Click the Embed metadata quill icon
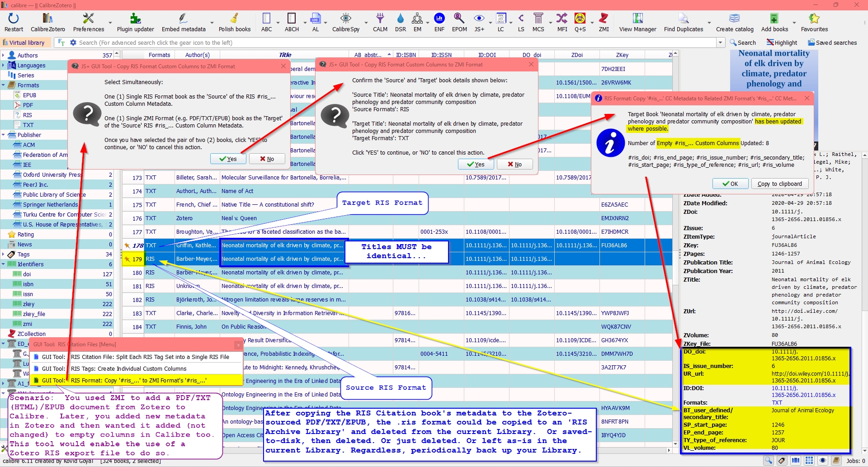This screenshot has width=868, height=467. pyautogui.click(x=183, y=19)
